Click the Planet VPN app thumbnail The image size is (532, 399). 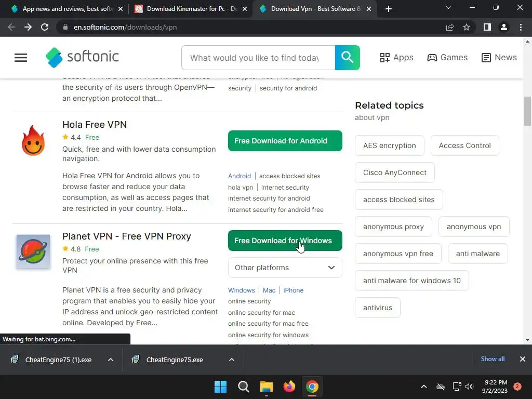[x=33, y=252]
